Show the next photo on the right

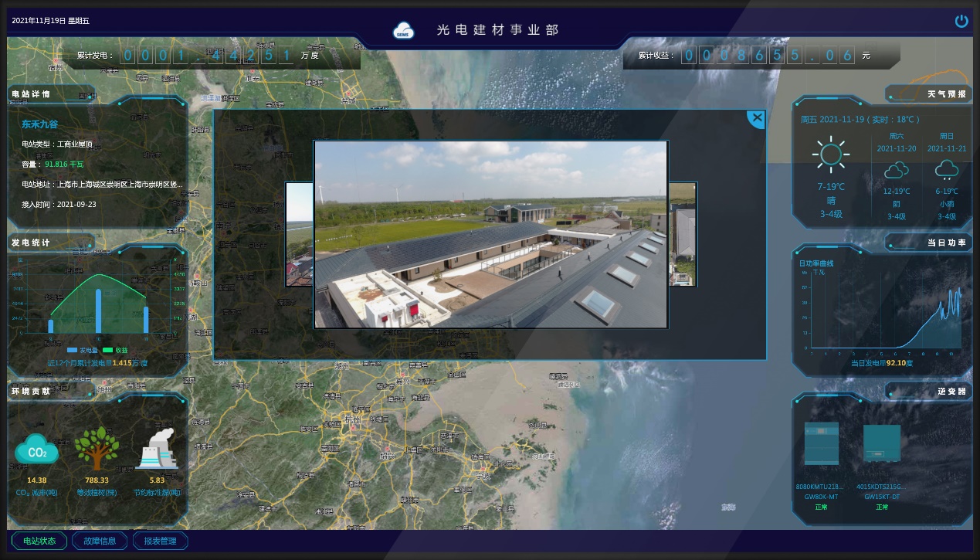coord(682,234)
